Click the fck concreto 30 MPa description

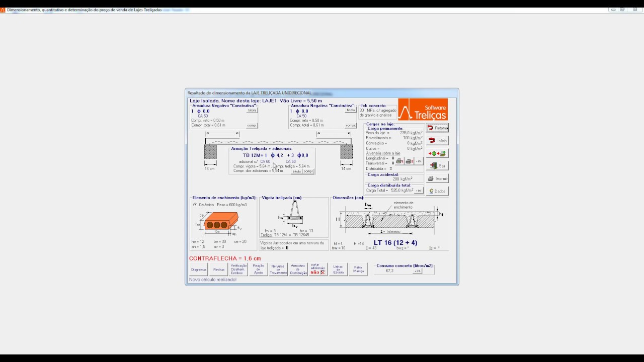coord(378,113)
